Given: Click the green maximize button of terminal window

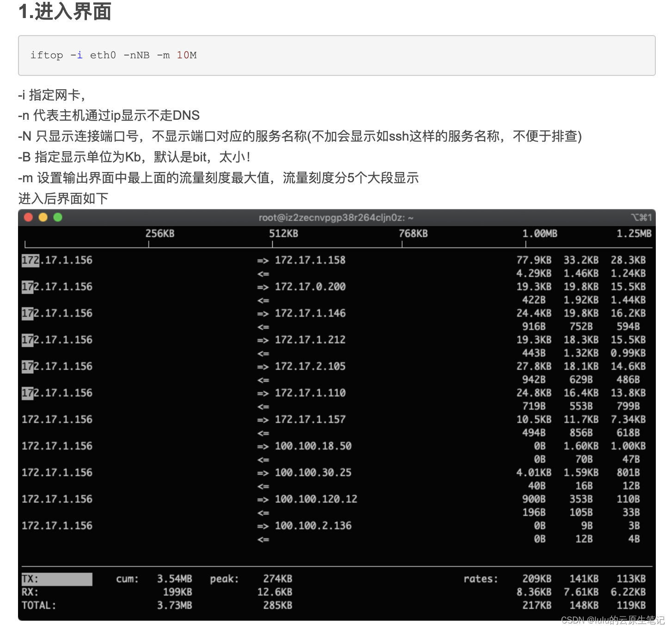Looking at the screenshot, I should pyautogui.click(x=58, y=217).
